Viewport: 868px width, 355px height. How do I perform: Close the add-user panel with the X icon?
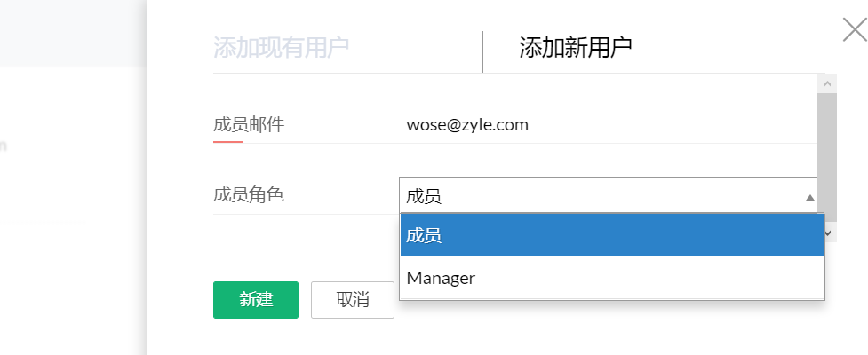click(x=854, y=30)
